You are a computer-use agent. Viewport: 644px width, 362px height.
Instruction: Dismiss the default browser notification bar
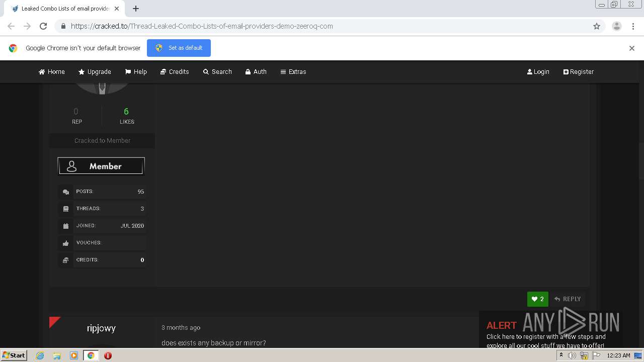tap(631, 48)
